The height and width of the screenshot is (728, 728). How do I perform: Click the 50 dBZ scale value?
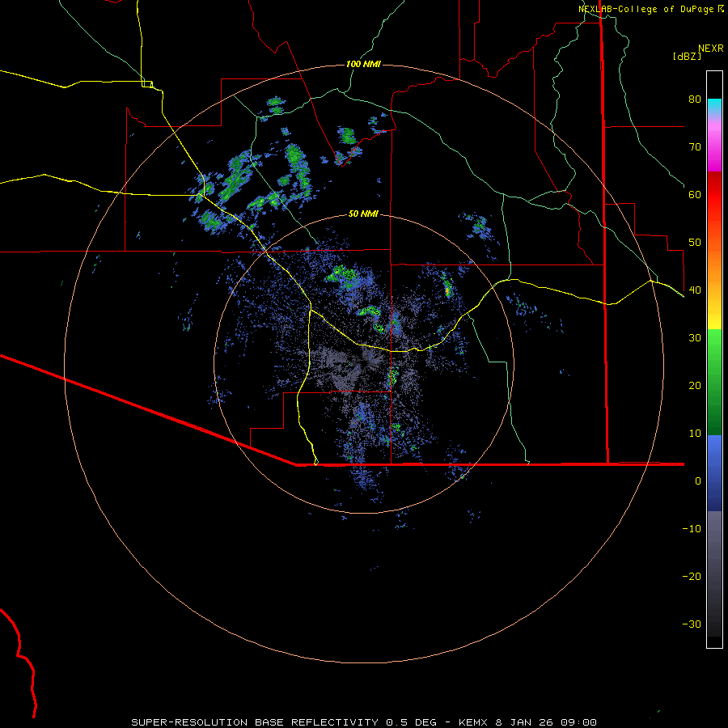(x=695, y=243)
